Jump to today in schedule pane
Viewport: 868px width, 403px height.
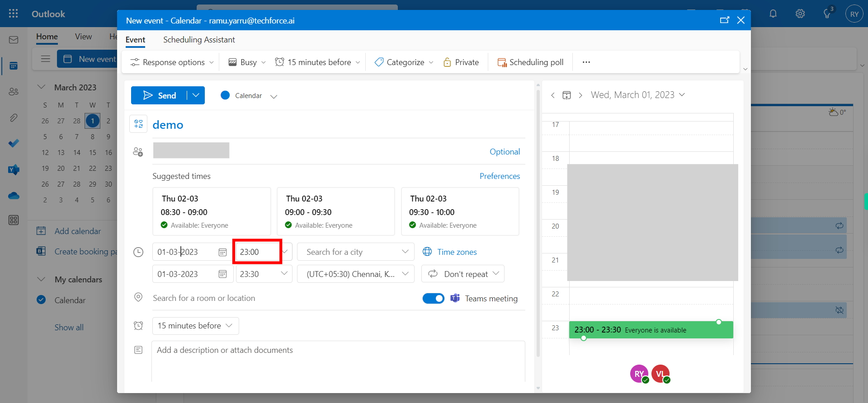(566, 95)
